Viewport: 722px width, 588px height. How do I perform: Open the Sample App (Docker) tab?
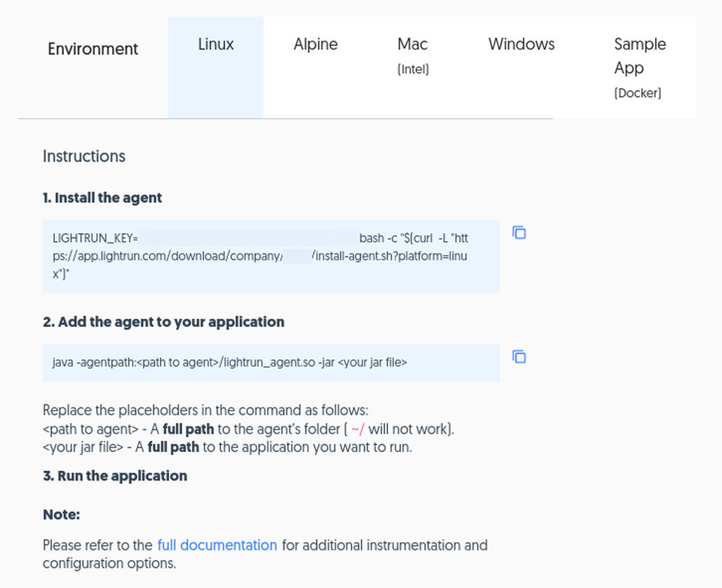point(640,67)
